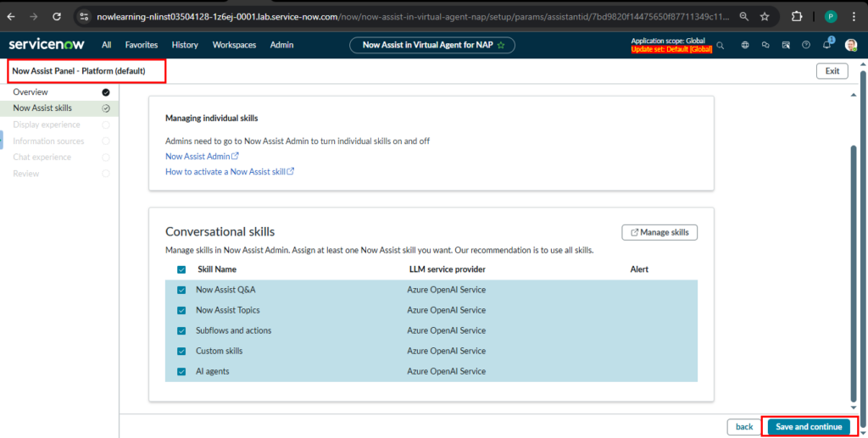Open the sidebar discussions chat icon
The image size is (868, 438).
click(x=765, y=45)
